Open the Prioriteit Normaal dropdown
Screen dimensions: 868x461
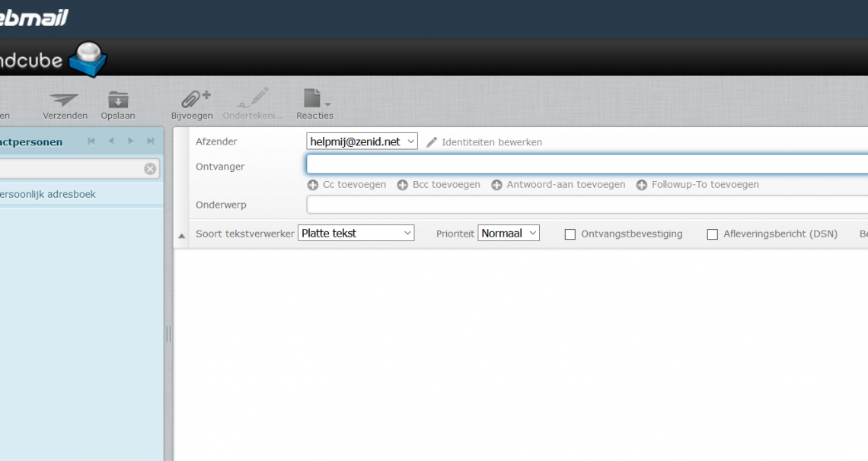508,234
